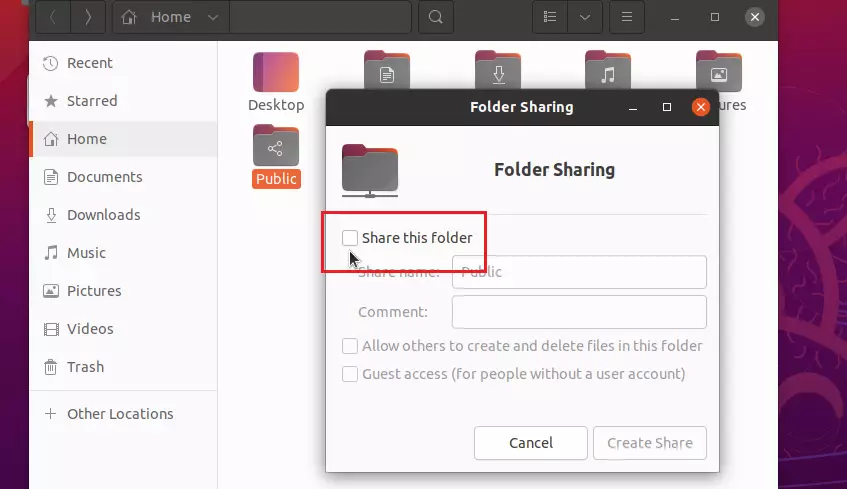Minimize the Folder Sharing dialog
The height and width of the screenshot is (489, 847).
pos(633,108)
